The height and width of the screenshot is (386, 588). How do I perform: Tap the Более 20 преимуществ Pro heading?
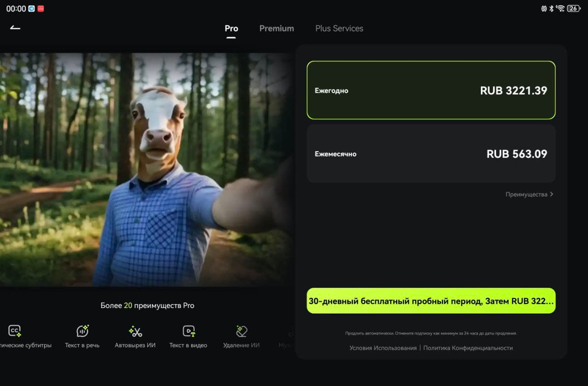[x=147, y=305]
